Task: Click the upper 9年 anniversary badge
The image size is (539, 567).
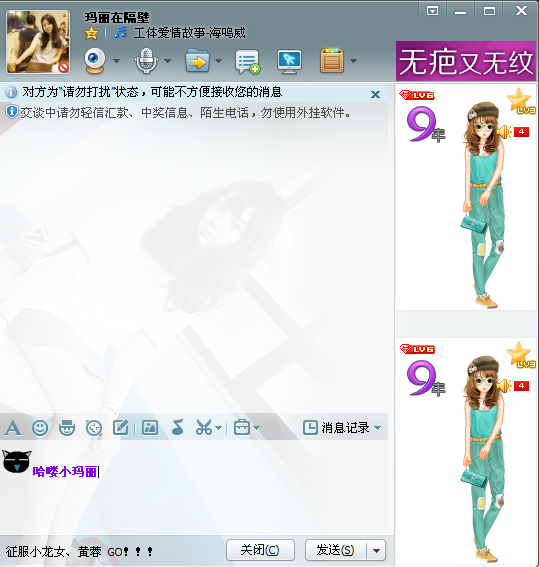Action: point(425,125)
